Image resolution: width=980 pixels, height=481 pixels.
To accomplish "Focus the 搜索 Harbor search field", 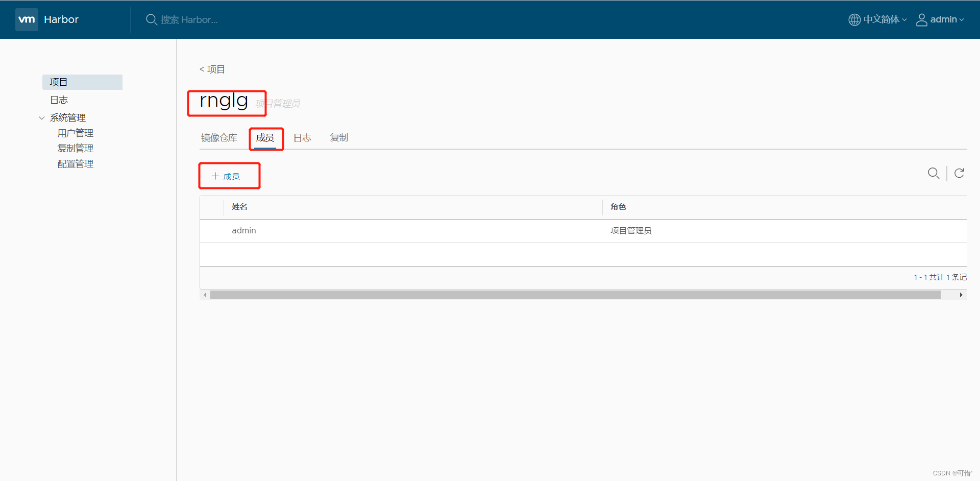I will click(x=189, y=19).
